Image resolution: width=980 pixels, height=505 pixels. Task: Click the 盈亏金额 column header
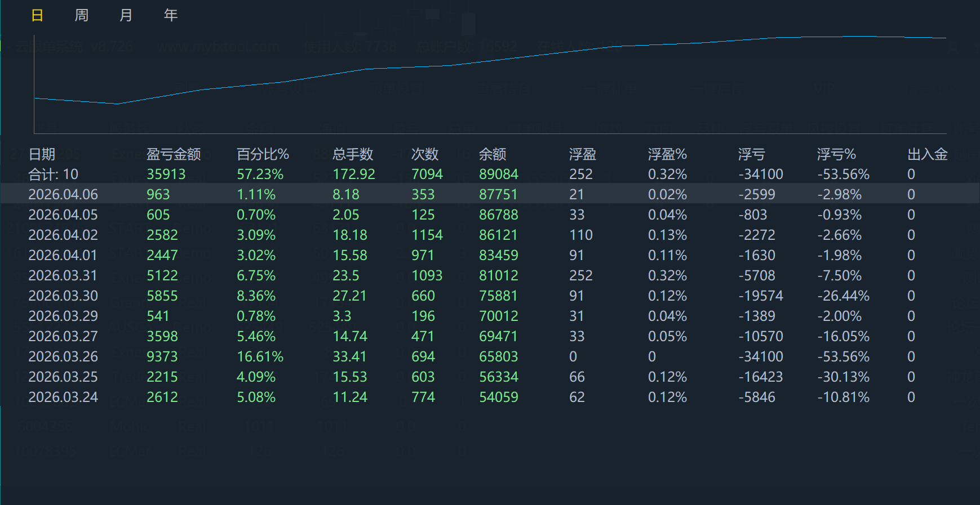(x=174, y=154)
